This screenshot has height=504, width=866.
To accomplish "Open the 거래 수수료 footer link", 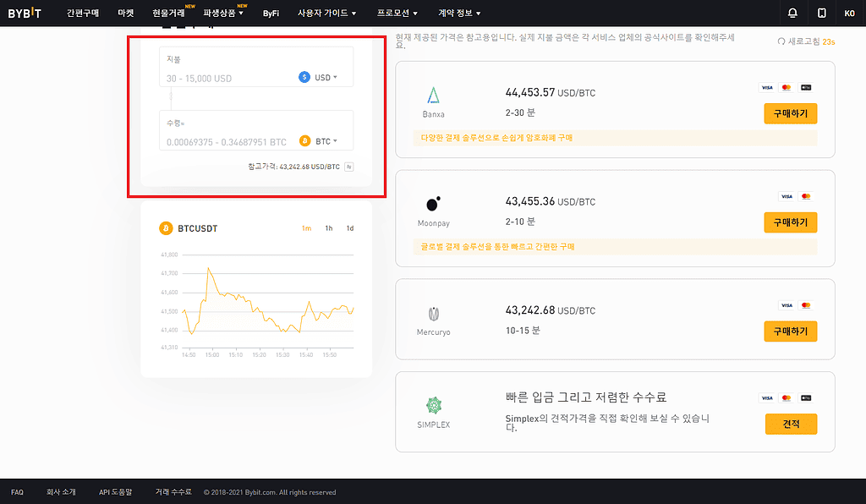I will pos(173,492).
